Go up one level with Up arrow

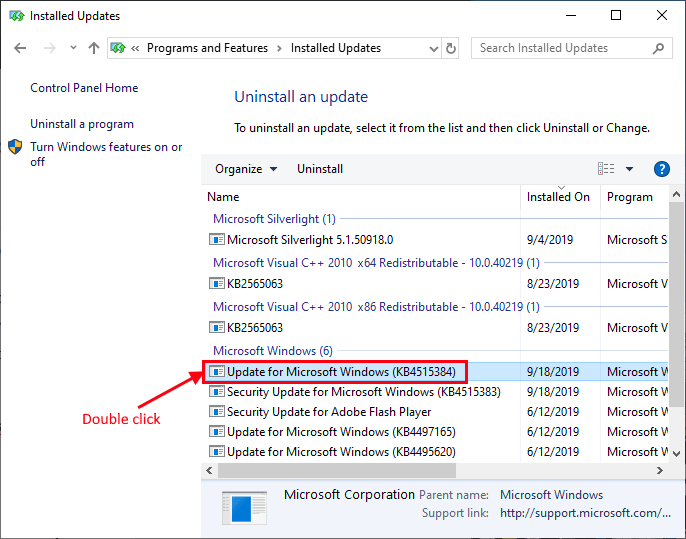[x=94, y=48]
